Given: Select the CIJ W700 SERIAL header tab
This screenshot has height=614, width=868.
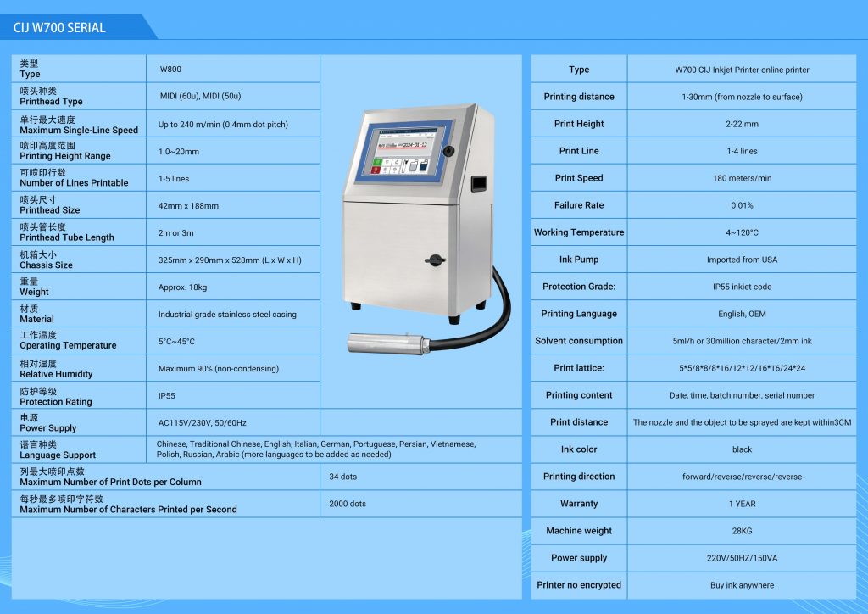Looking at the screenshot, I should pyautogui.click(x=60, y=27).
